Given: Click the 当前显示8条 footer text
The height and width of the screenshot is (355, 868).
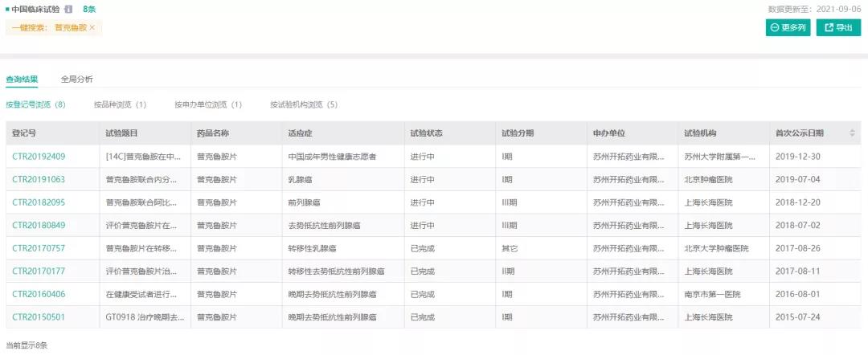Looking at the screenshot, I should (x=27, y=345).
